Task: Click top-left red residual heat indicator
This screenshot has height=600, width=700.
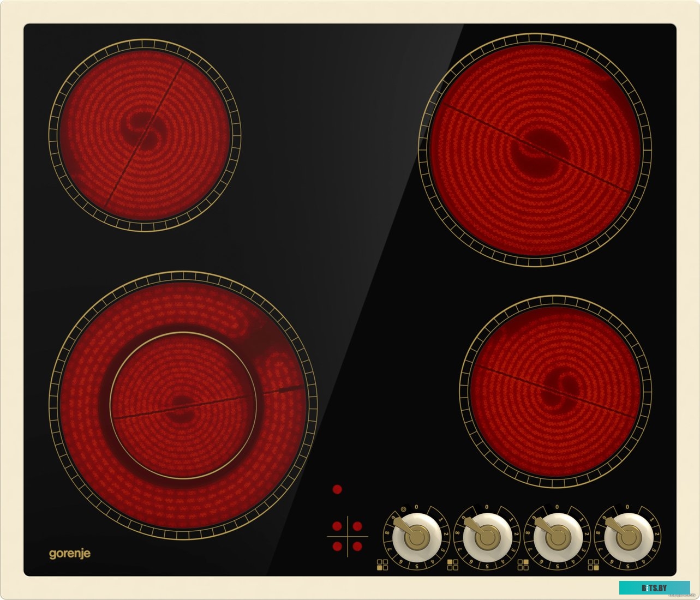Action: click(x=337, y=526)
